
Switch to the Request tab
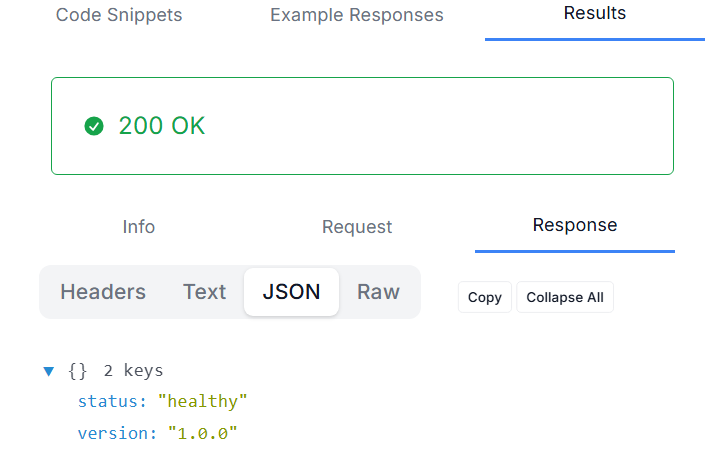click(357, 227)
